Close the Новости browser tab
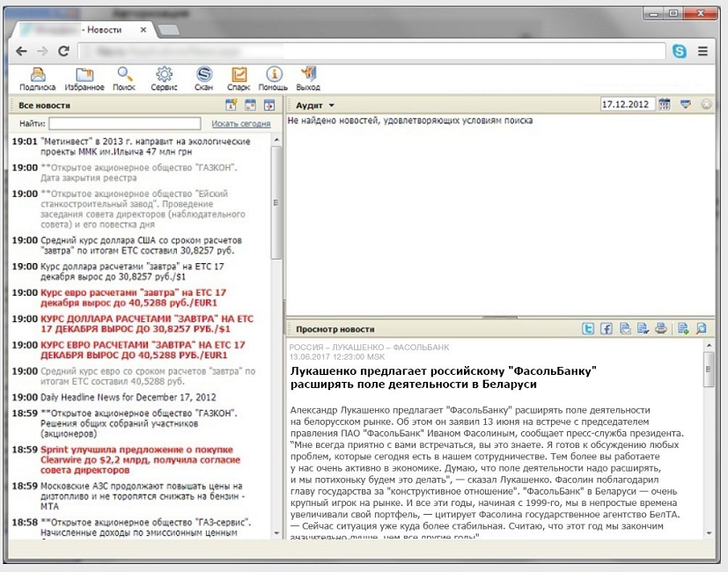Image resolution: width=728 pixels, height=572 pixels. click(x=143, y=30)
